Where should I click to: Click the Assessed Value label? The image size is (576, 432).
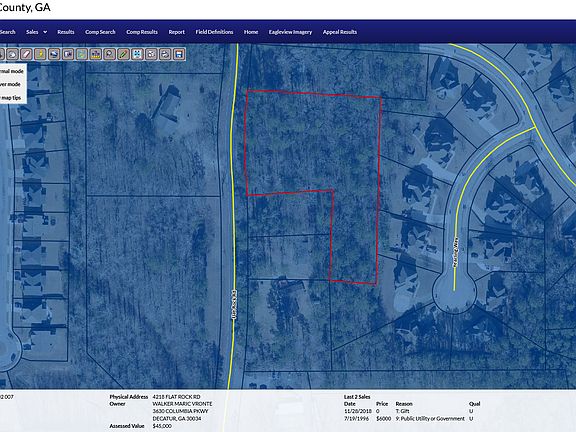pyautogui.click(x=127, y=426)
